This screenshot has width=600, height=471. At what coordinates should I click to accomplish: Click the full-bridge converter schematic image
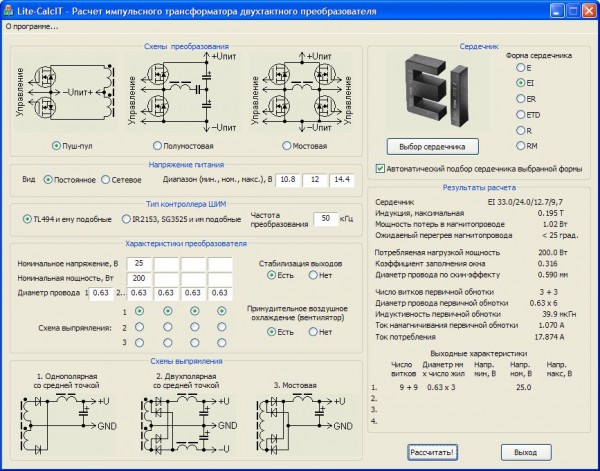click(x=300, y=94)
